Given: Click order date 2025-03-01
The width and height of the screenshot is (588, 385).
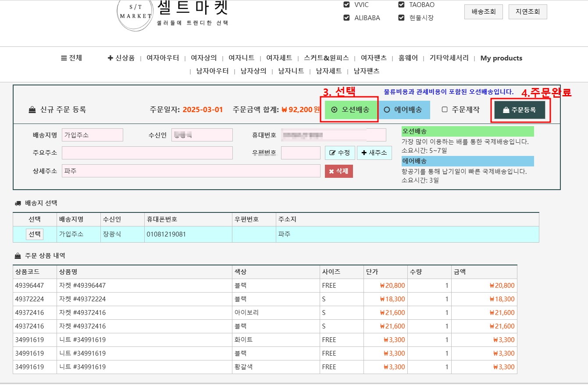Looking at the screenshot, I should point(203,109).
